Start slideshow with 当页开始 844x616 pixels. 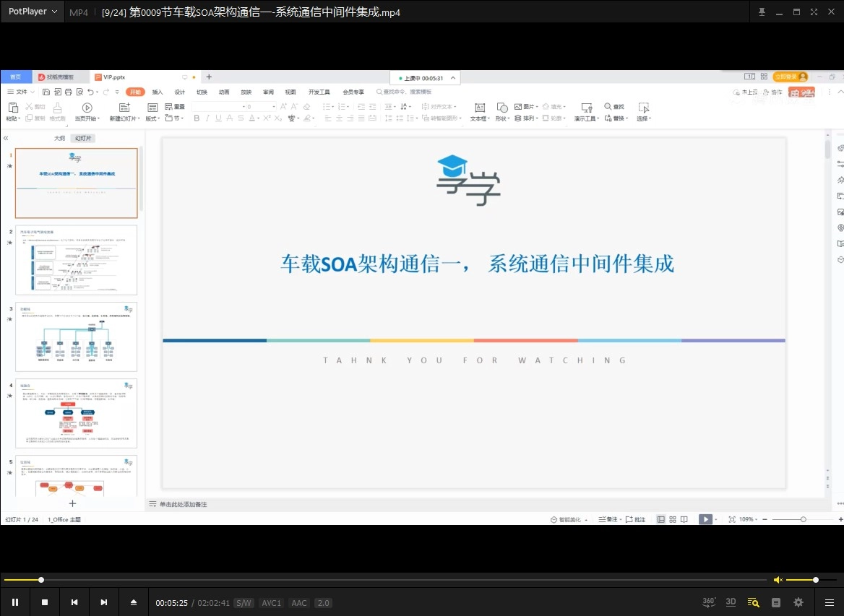[87, 112]
